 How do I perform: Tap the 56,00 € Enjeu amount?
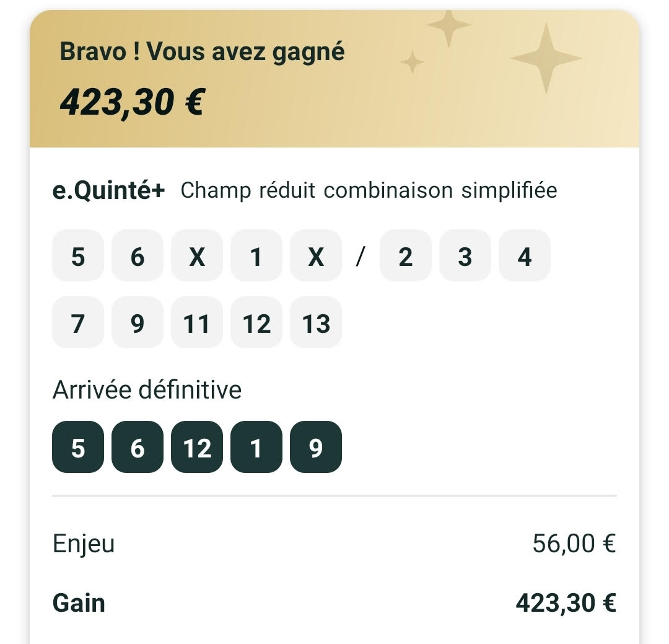574,544
